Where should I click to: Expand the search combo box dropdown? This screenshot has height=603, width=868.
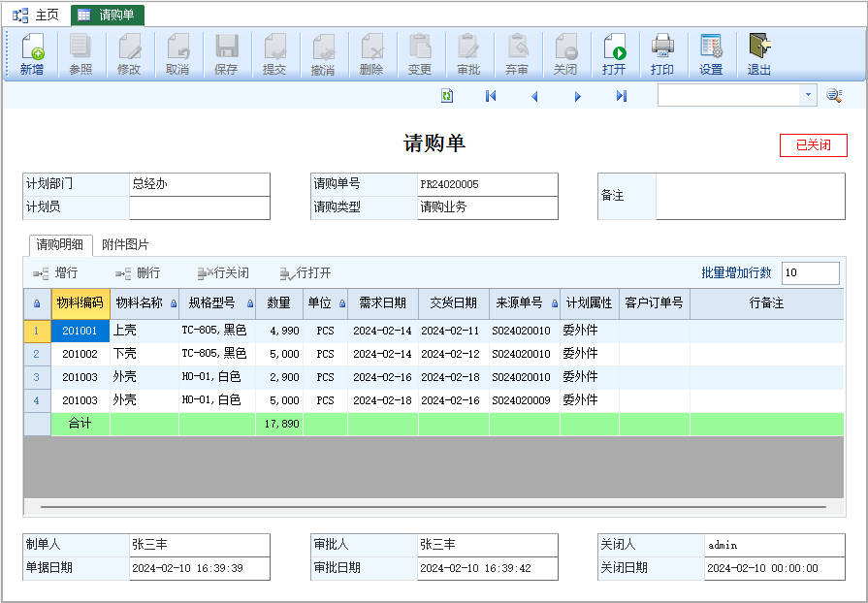(808, 95)
